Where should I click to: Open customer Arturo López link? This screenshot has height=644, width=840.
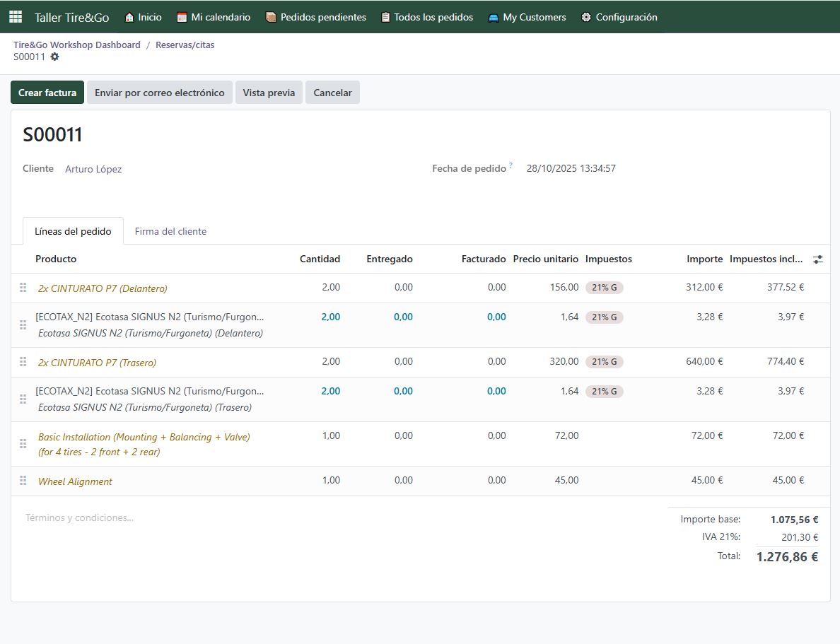93,169
